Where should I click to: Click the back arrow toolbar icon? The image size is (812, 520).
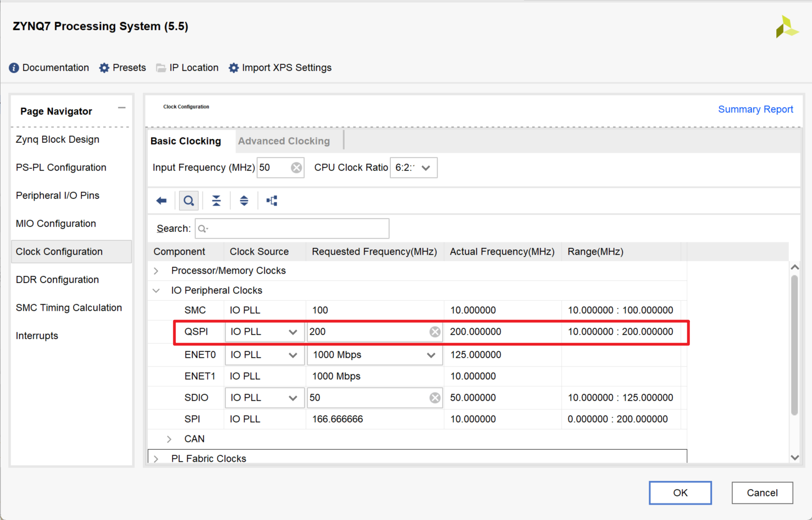tap(161, 201)
